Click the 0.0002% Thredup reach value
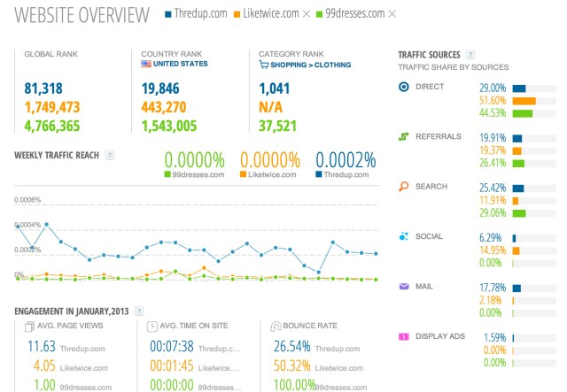This screenshot has height=392, width=567. click(346, 160)
